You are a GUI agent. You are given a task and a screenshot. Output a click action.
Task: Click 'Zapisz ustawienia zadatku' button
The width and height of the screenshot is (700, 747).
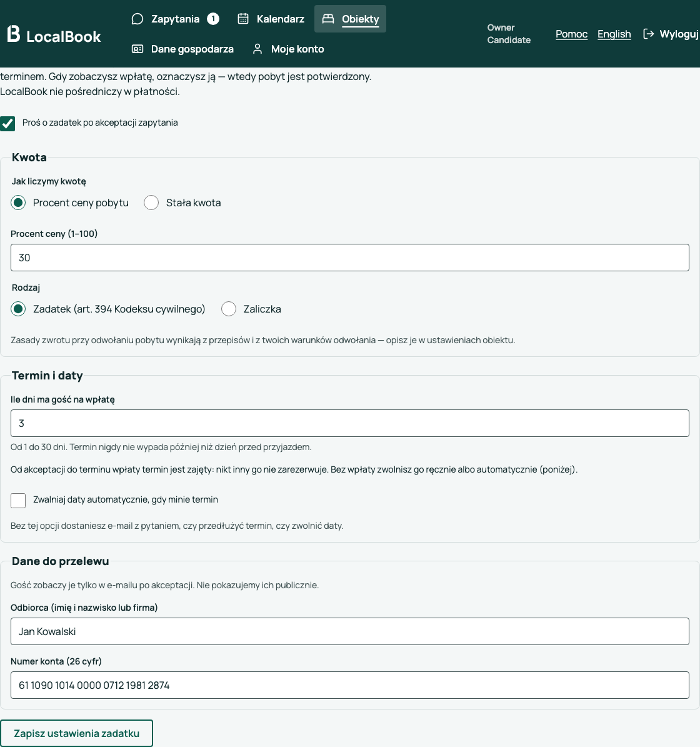coord(77,733)
